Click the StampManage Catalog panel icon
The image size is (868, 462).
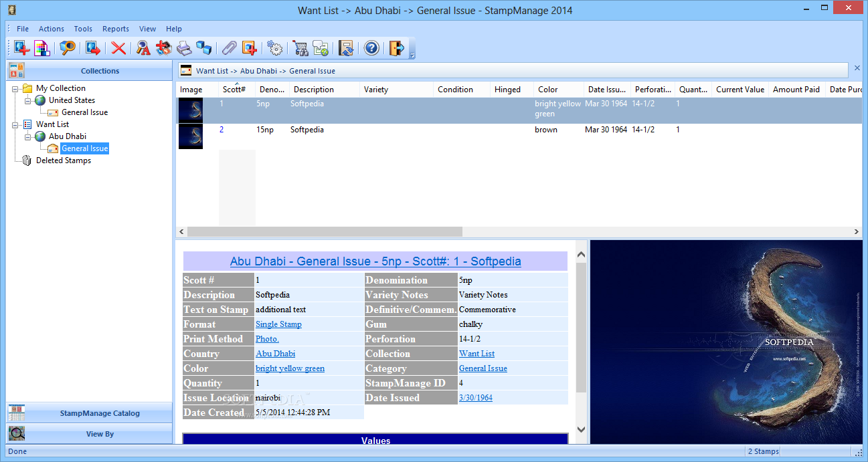click(x=16, y=413)
